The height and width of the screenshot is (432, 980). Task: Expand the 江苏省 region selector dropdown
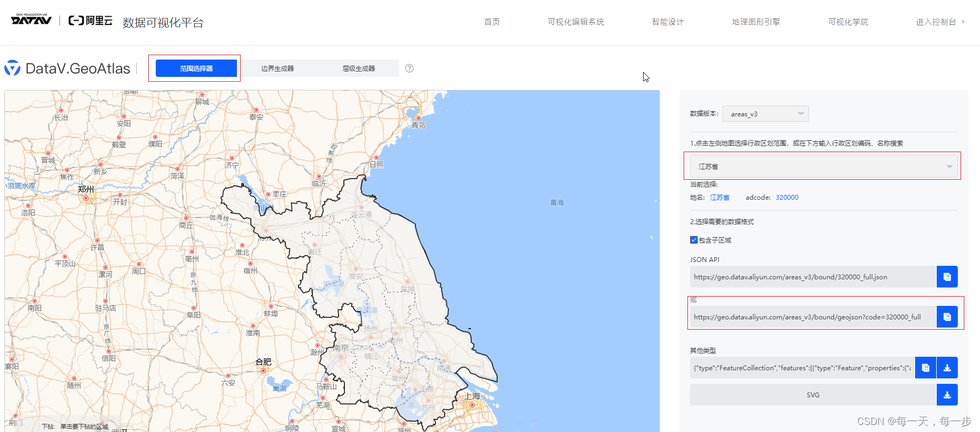pyautogui.click(x=824, y=166)
